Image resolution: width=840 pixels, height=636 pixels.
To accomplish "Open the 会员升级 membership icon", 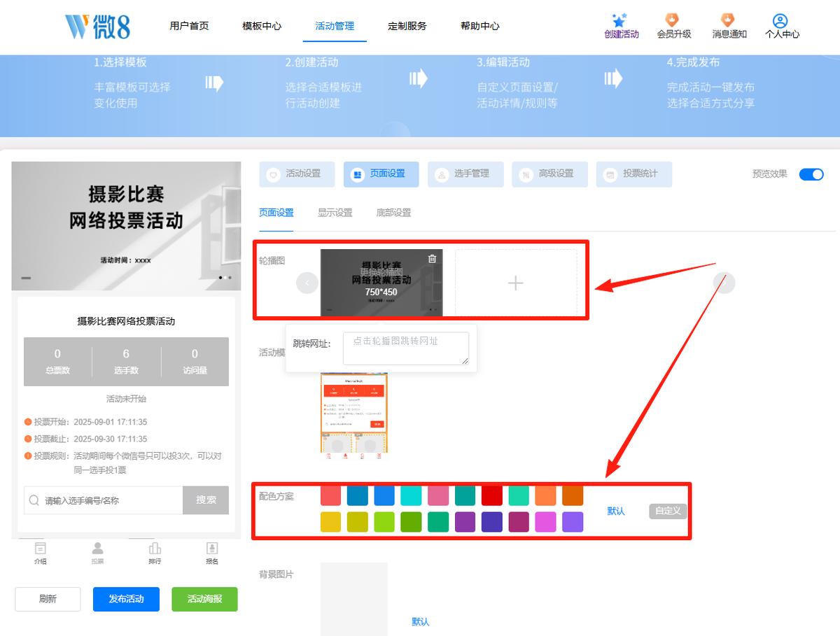I will tap(673, 20).
